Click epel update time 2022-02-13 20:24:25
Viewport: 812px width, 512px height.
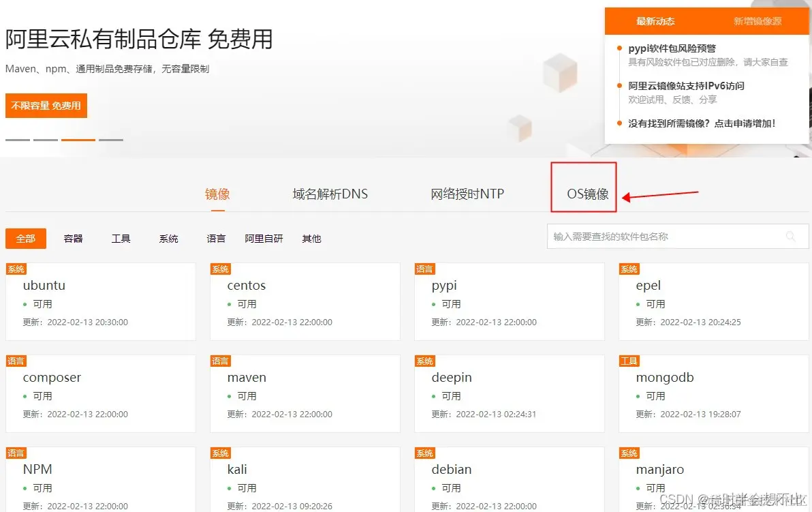tap(701, 322)
